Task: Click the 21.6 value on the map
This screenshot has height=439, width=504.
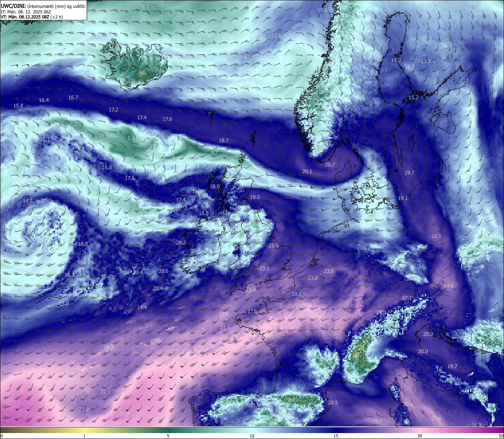Action: [x=274, y=246]
